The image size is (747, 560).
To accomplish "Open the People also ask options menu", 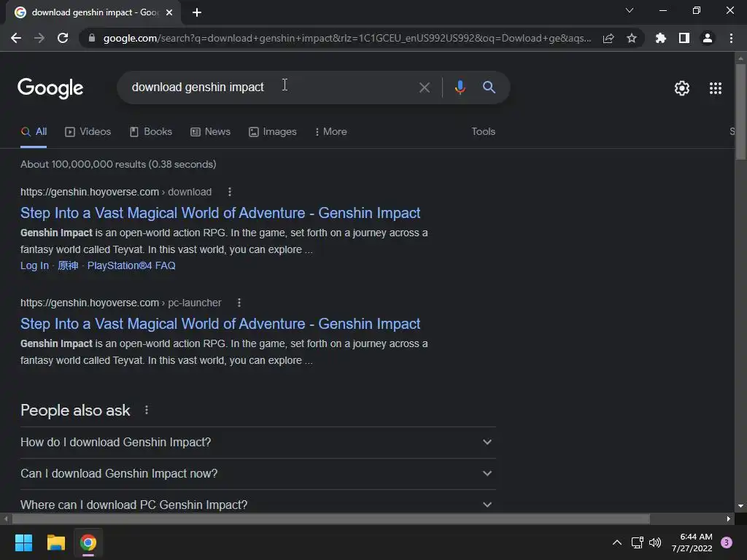I will click(x=146, y=410).
